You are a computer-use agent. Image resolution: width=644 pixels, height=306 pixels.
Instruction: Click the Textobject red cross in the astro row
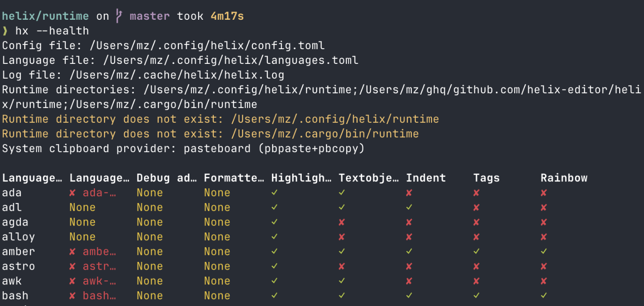pos(342,266)
